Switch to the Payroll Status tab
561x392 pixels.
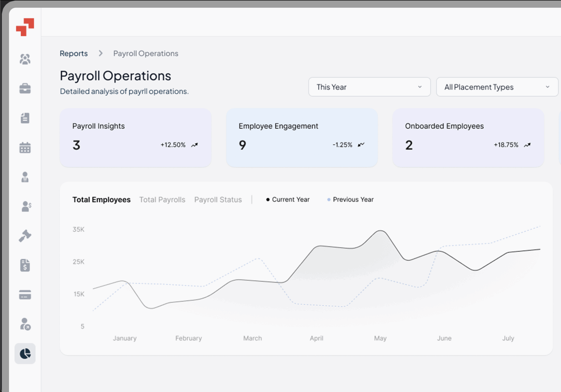pyautogui.click(x=218, y=199)
